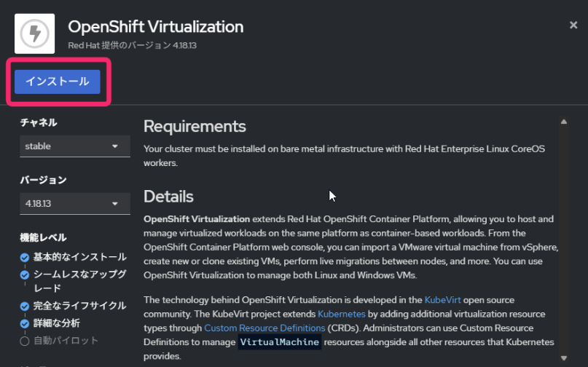The width and height of the screenshot is (588, 367).
Task: Click the caret arrow in チャネル dropdown
Action: click(115, 146)
